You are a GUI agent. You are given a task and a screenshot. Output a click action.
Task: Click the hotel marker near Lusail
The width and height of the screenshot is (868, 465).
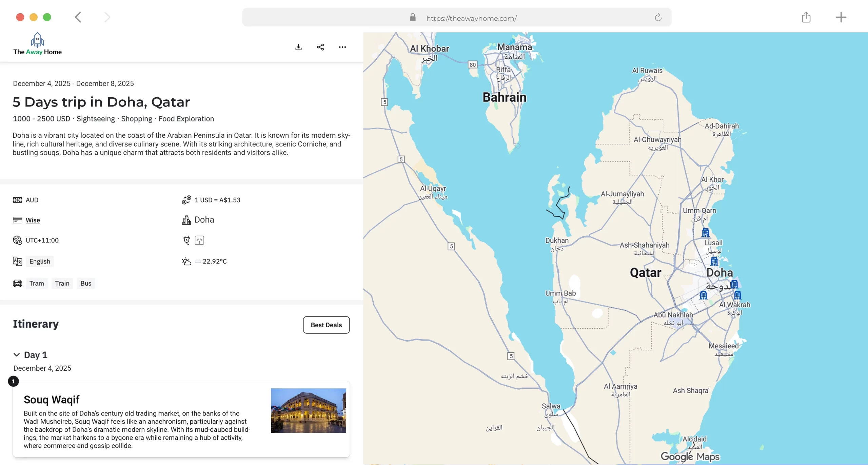point(706,233)
